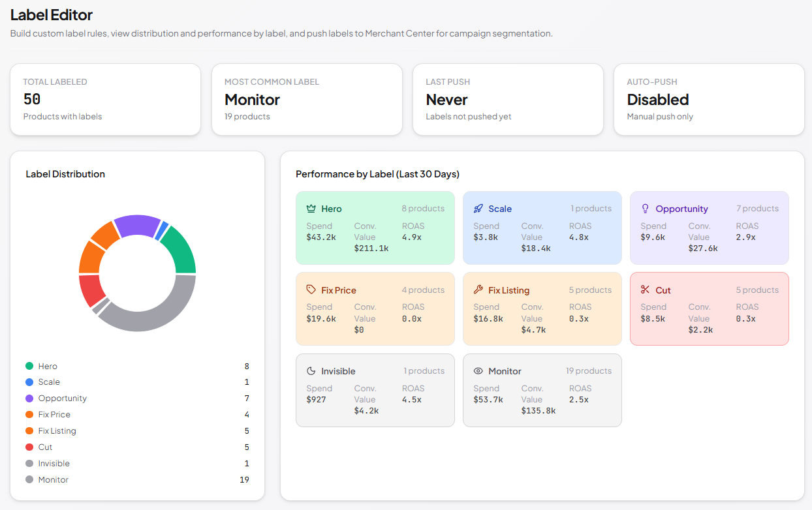The width and height of the screenshot is (812, 510).
Task: Click the orange Fix Listing legend dot
Action: [29, 431]
